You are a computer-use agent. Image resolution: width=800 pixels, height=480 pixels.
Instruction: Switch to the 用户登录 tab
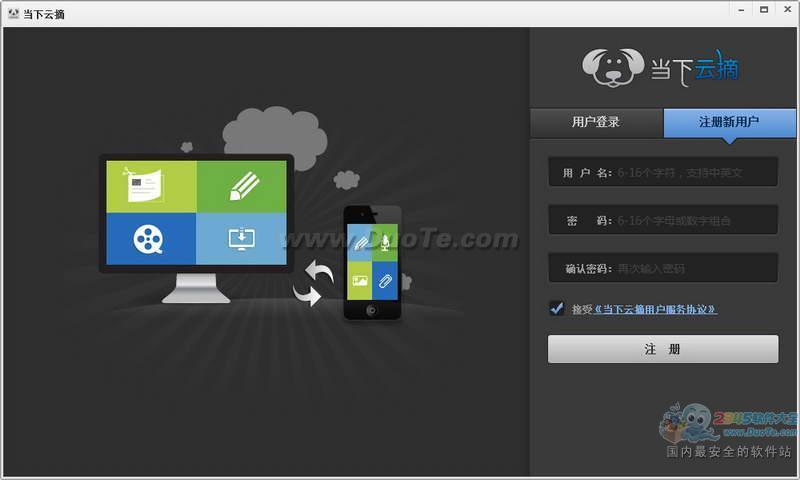coord(596,122)
